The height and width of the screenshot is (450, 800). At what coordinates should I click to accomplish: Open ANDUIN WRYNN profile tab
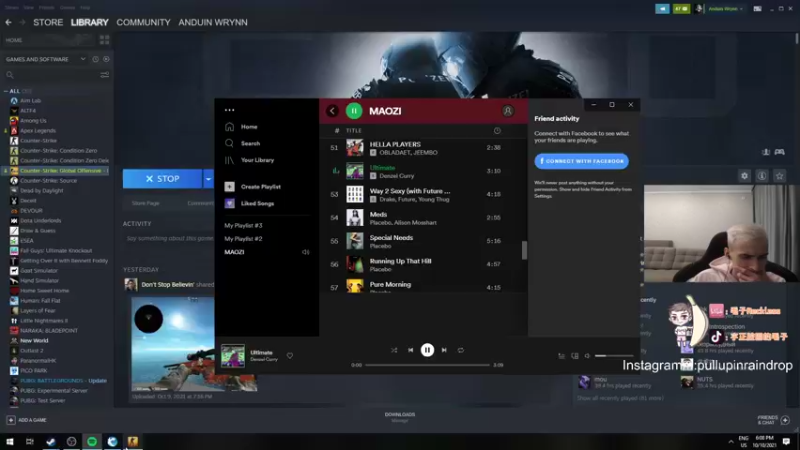(x=213, y=22)
